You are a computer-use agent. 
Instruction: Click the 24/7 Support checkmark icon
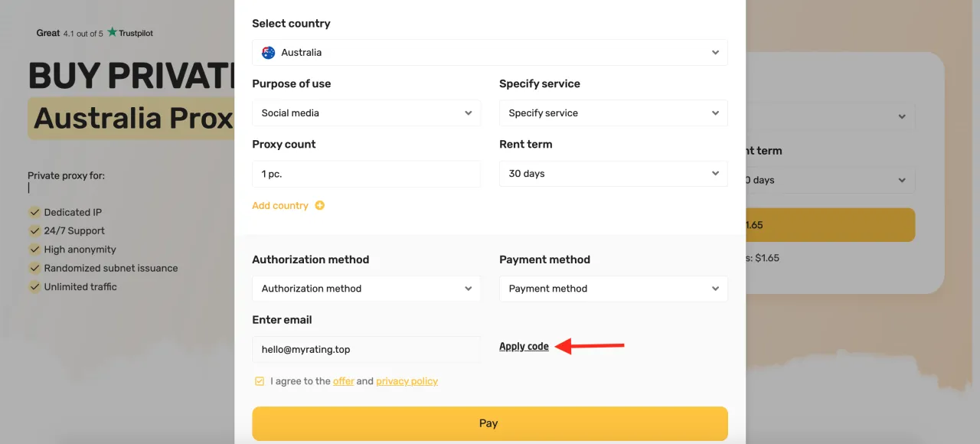[x=34, y=230]
